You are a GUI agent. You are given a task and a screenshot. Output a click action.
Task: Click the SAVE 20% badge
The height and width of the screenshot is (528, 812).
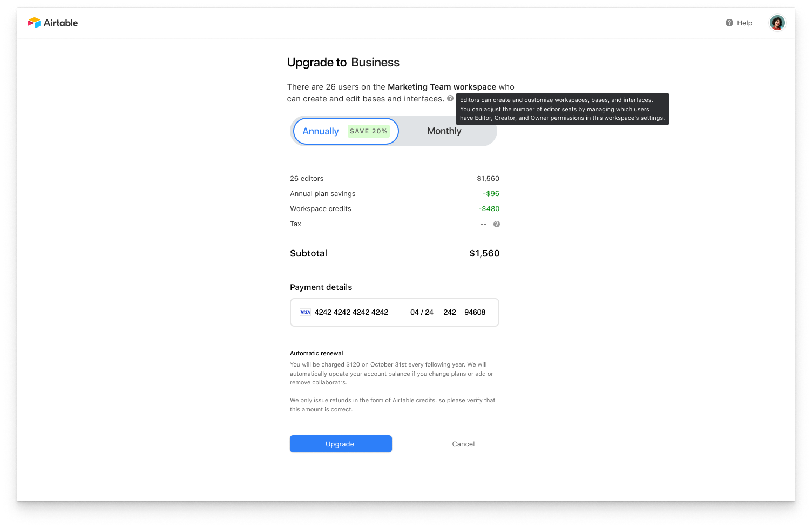click(369, 131)
